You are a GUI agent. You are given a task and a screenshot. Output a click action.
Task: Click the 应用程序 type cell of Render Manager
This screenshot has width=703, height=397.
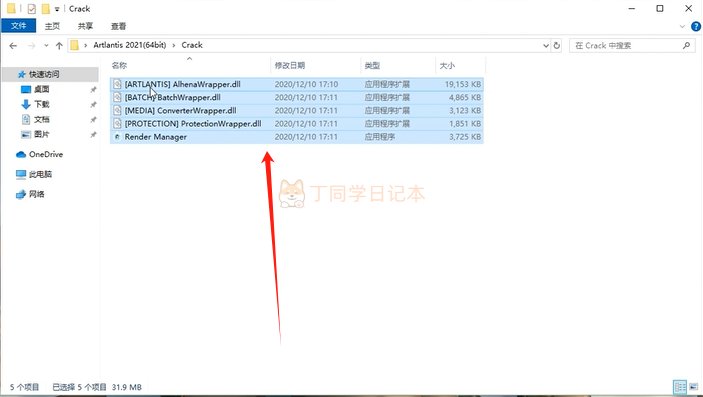[x=379, y=137]
